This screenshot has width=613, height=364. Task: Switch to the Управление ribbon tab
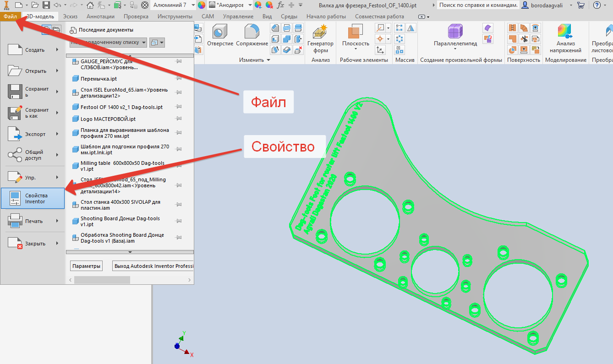tap(238, 16)
